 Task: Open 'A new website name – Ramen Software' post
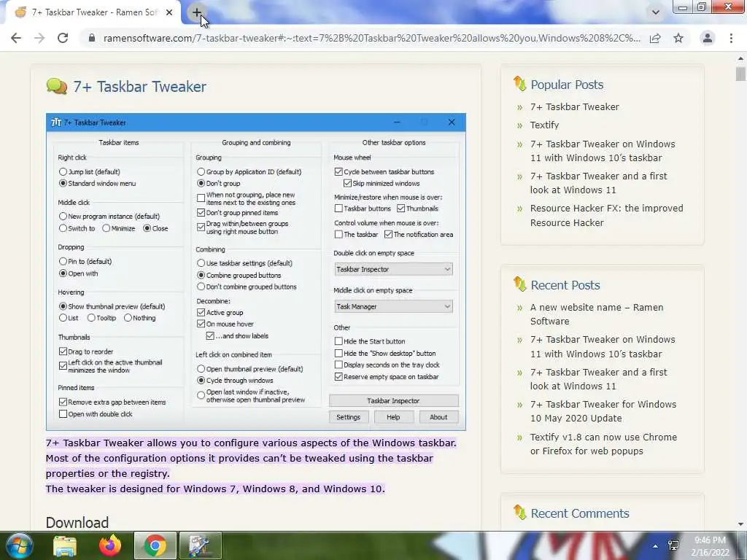597,314
